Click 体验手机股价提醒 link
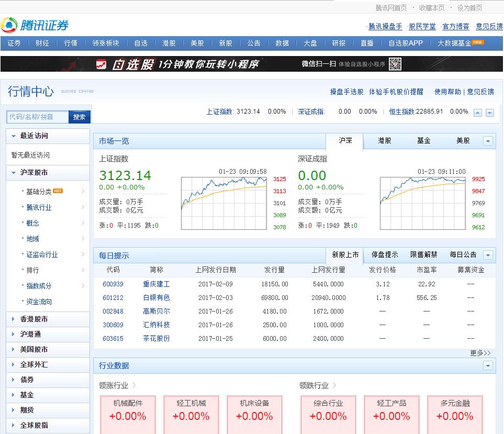 (396, 92)
